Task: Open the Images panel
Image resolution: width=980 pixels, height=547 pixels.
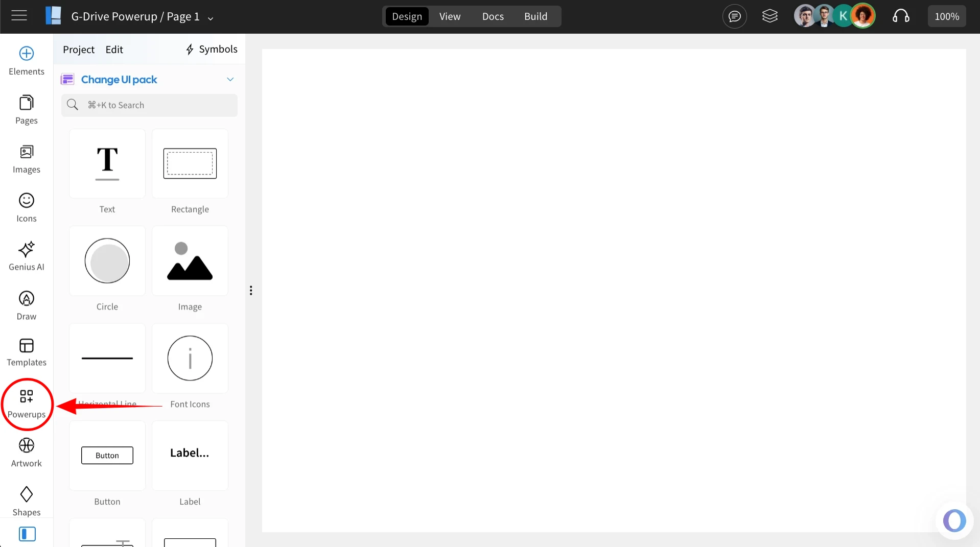Action: point(26,158)
